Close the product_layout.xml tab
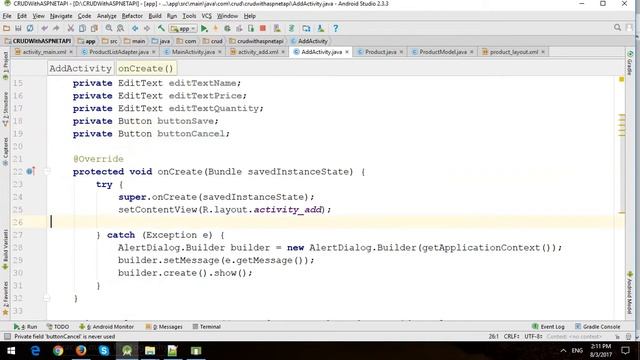Image resolution: width=640 pixels, height=360 pixels. point(543,52)
